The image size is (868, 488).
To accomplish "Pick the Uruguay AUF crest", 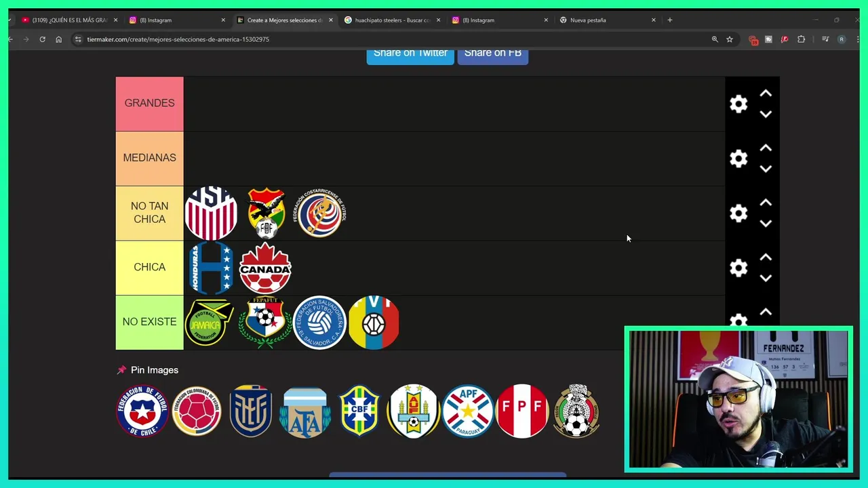I will click(414, 411).
